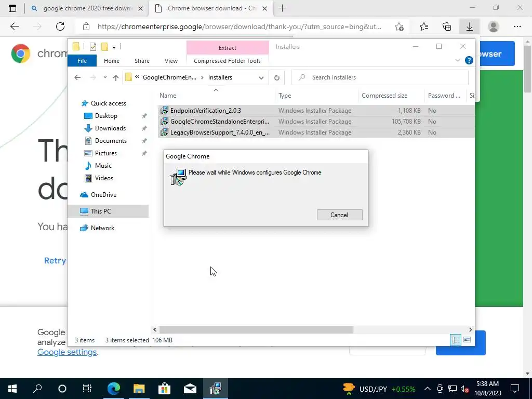Open Explorer help question mark
Viewport: 532px width, 399px height.
469,60
